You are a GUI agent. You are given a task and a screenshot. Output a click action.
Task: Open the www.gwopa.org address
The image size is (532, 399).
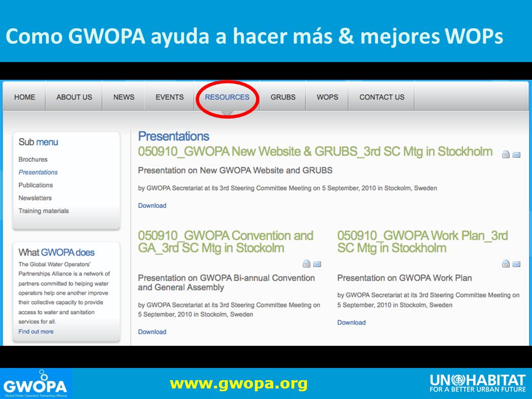[x=238, y=383]
